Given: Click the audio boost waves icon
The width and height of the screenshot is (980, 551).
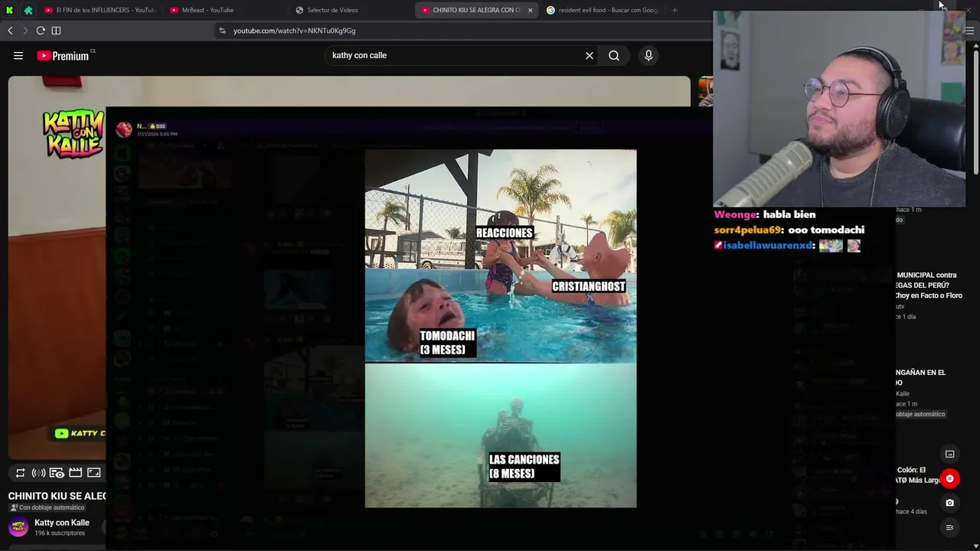Looking at the screenshot, I should [x=38, y=473].
